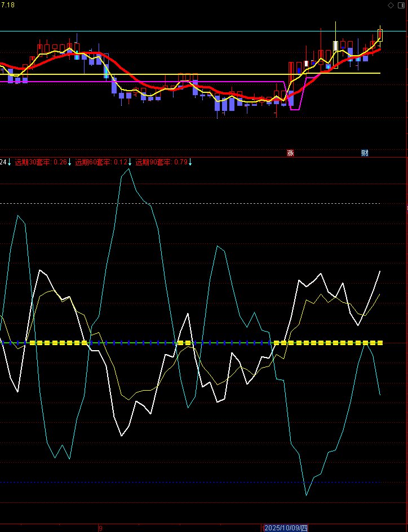Click the cyan arrow after 0.12
This screenshot has height=532, width=408.
tap(130, 162)
